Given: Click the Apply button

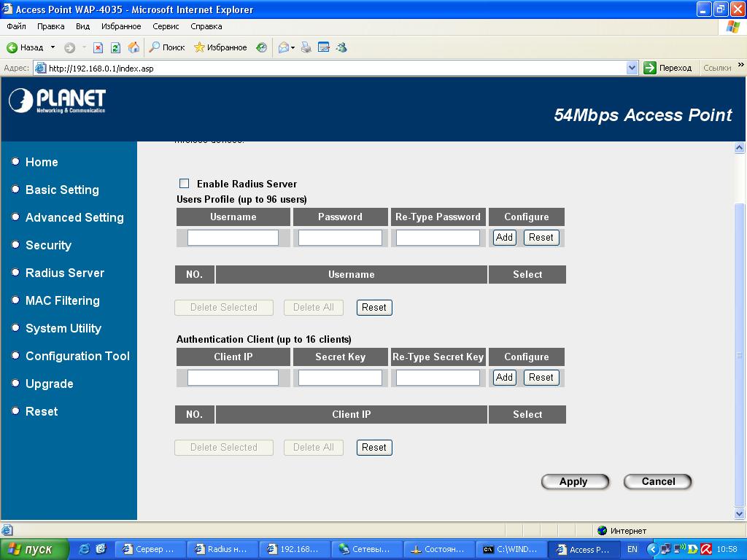Looking at the screenshot, I should click(x=575, y=481).
